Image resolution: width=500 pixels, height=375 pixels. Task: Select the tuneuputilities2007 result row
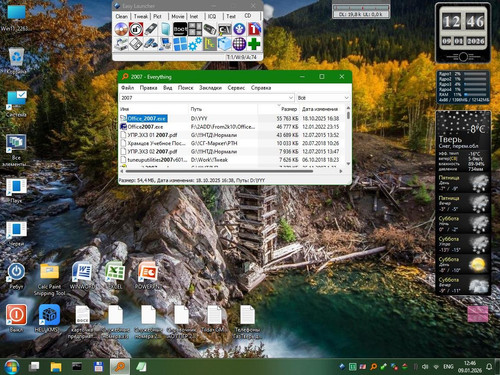point(232,160)
